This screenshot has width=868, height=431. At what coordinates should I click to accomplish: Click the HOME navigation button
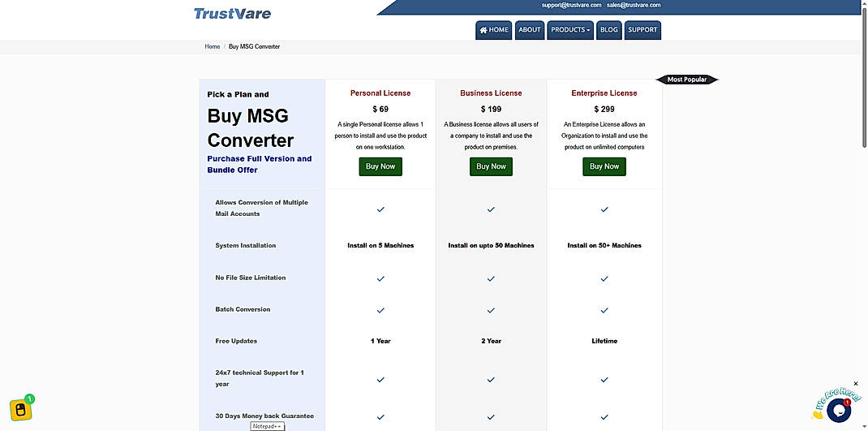point(494,30)
